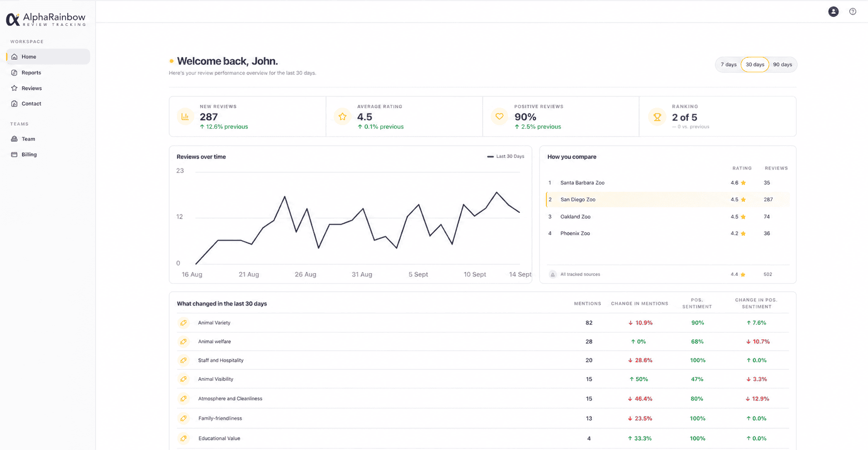
Task: Select the 30 days range option
Action: (x=755, y=65)
